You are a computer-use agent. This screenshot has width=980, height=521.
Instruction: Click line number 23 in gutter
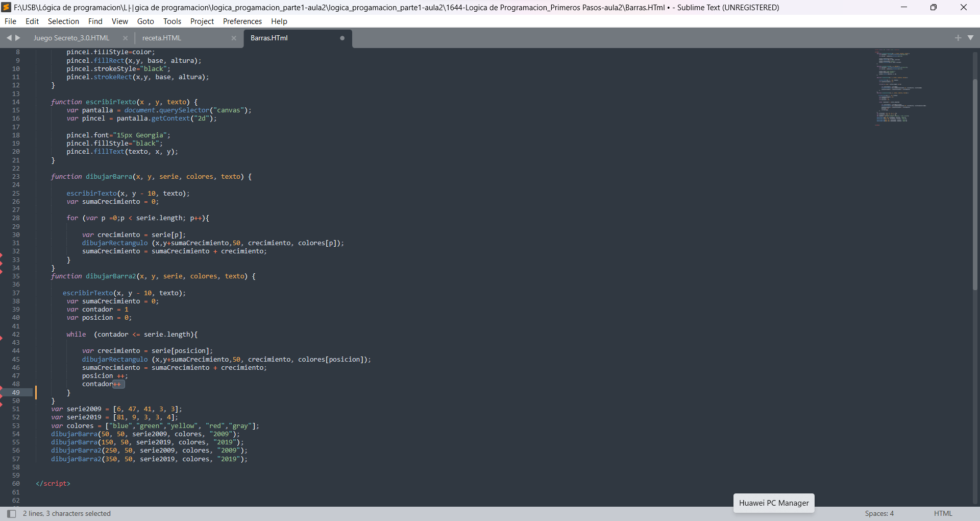point(16,177)
